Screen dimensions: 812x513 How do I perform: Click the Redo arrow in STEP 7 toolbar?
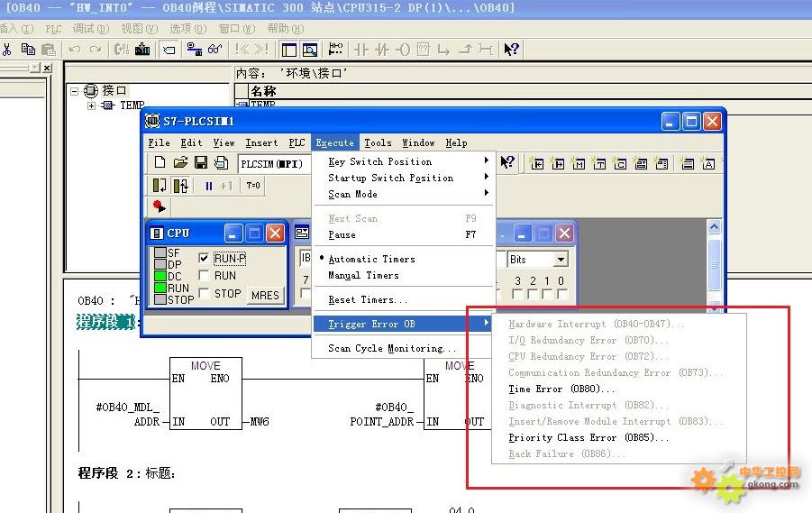coord(96,50)
